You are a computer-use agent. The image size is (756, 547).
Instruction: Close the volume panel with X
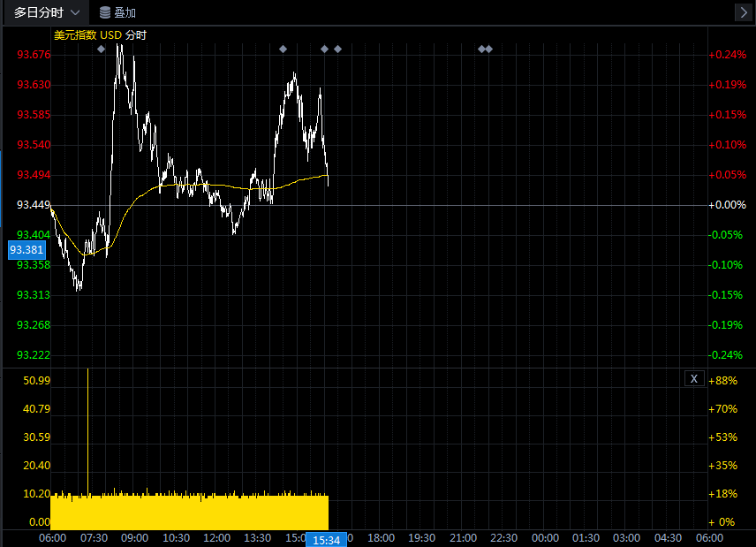point(694,379)
